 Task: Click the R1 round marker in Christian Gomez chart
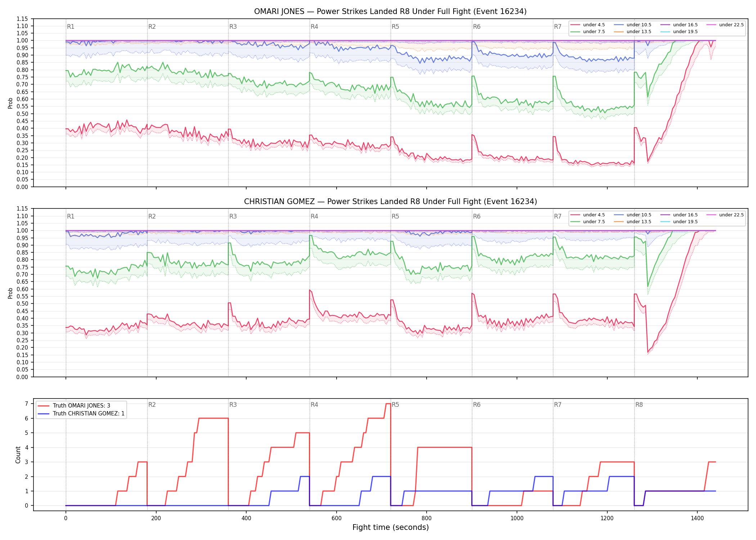coord(71,216)
